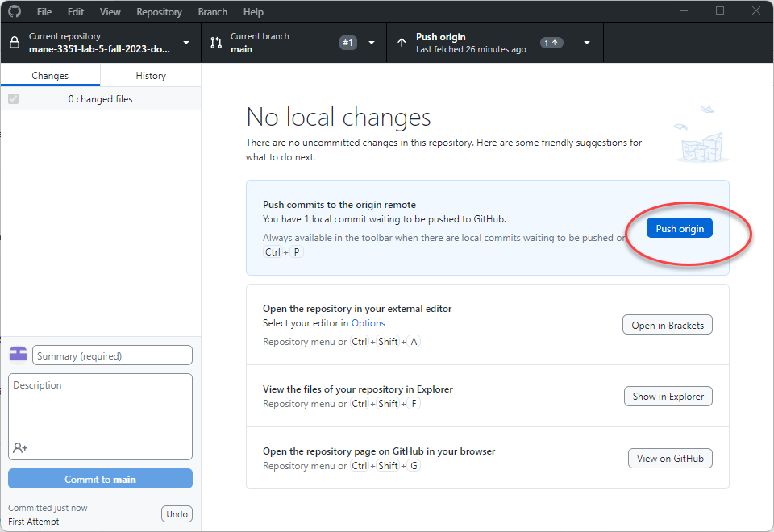Toggle the changed files select-all checkbox
The width and height of the screenshot is (774, 532).
click(13, 99)
